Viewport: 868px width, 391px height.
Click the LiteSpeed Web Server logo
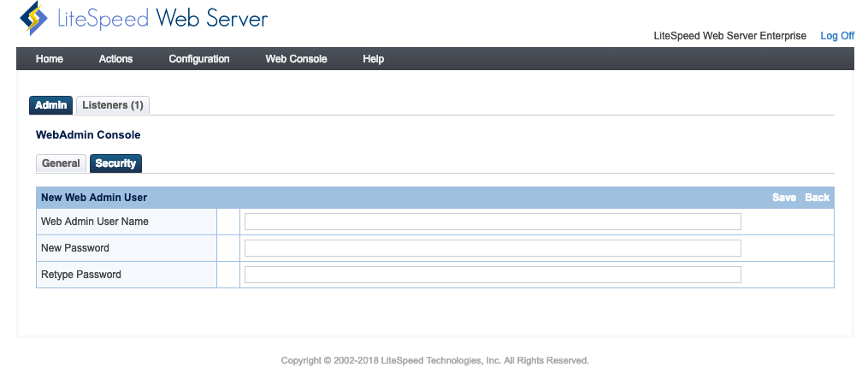pyautogui.click(x=144, y=18)
